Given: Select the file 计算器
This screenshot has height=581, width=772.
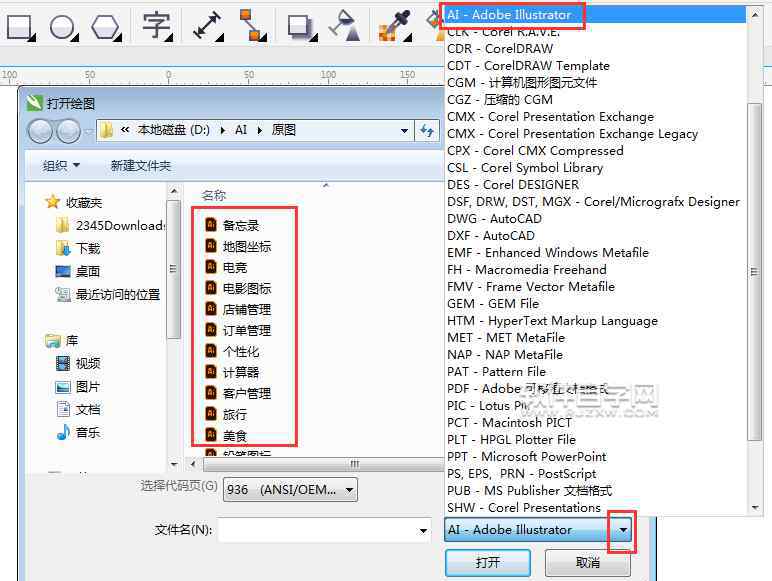Looking at the screenshot, I should click(232, 372).
